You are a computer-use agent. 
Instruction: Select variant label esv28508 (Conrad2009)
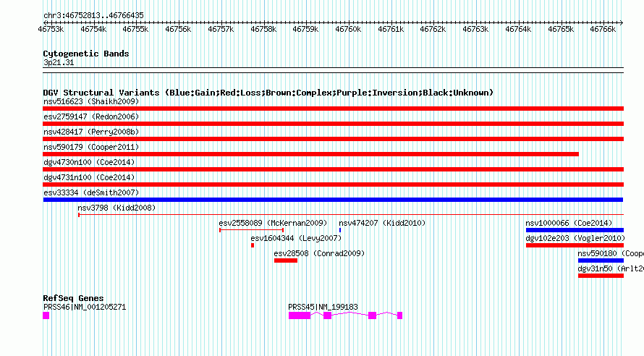coord(319,253)
